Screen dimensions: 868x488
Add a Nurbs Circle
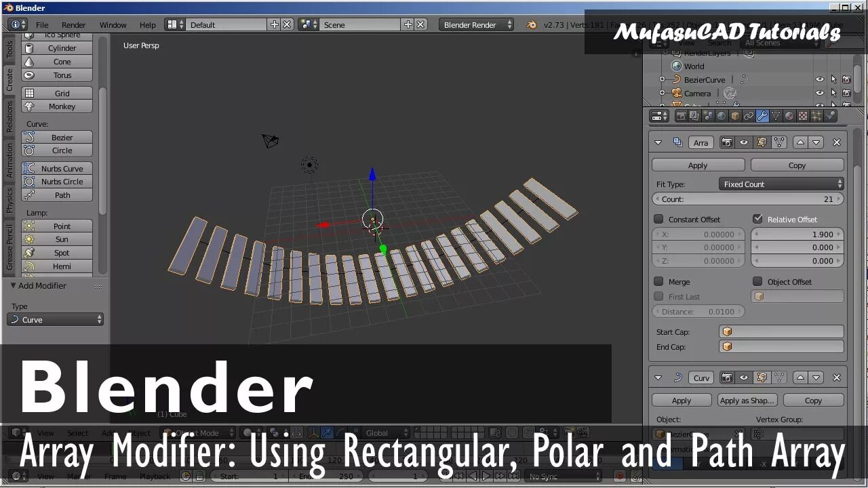[x=57, y=182]
